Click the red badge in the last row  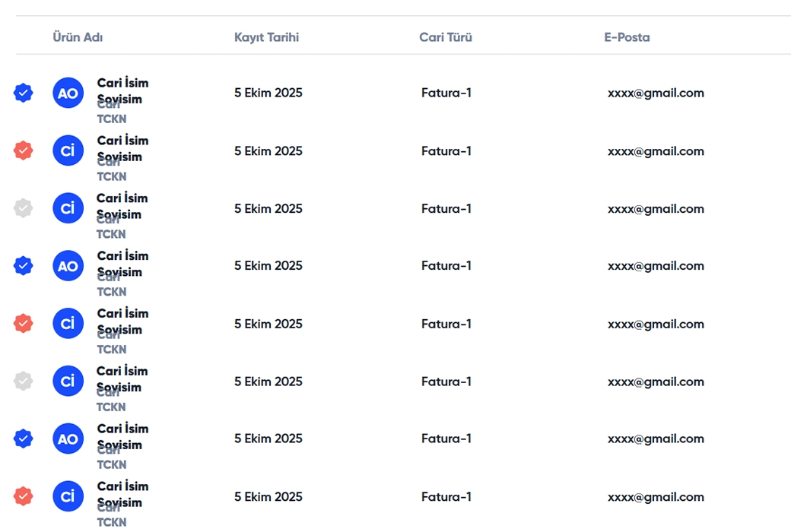tap(24, 496)
